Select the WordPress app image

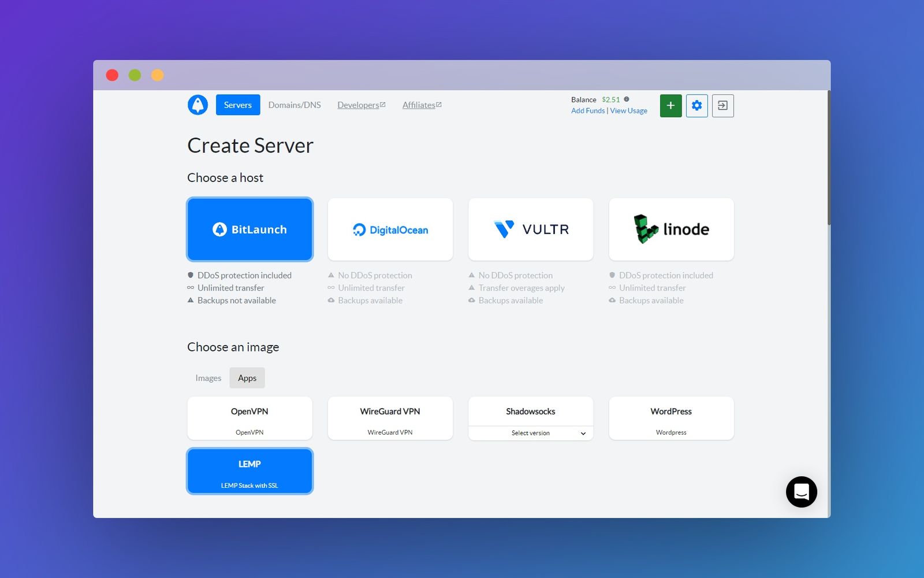point(670,418)
